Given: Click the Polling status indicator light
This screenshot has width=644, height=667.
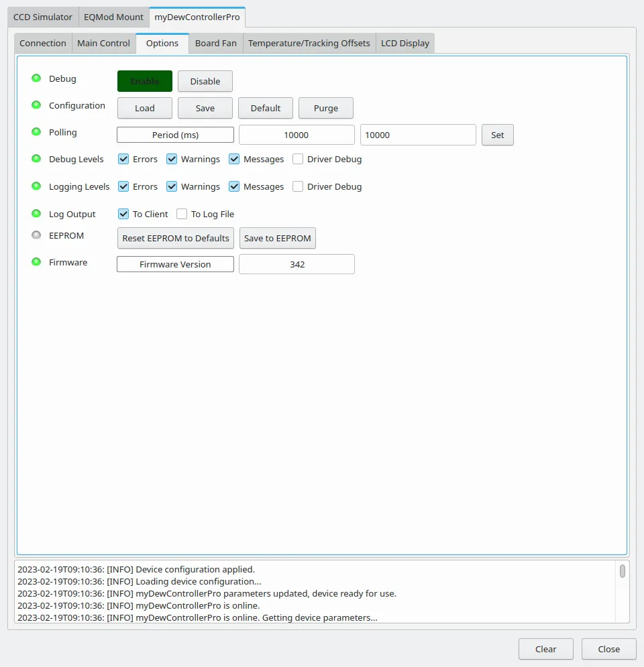Looking at the screenshot, I should [36, 132].
